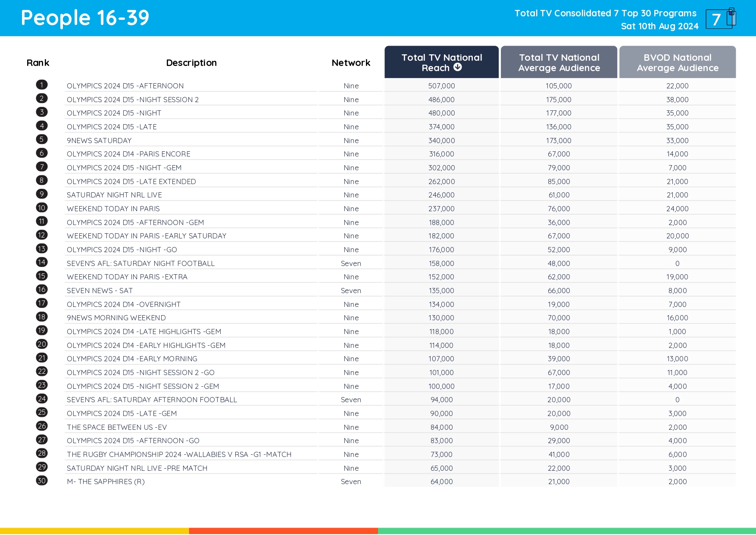
Task: Click the rank 30 badge for THE SAPPHIRES
Action: 41,481
